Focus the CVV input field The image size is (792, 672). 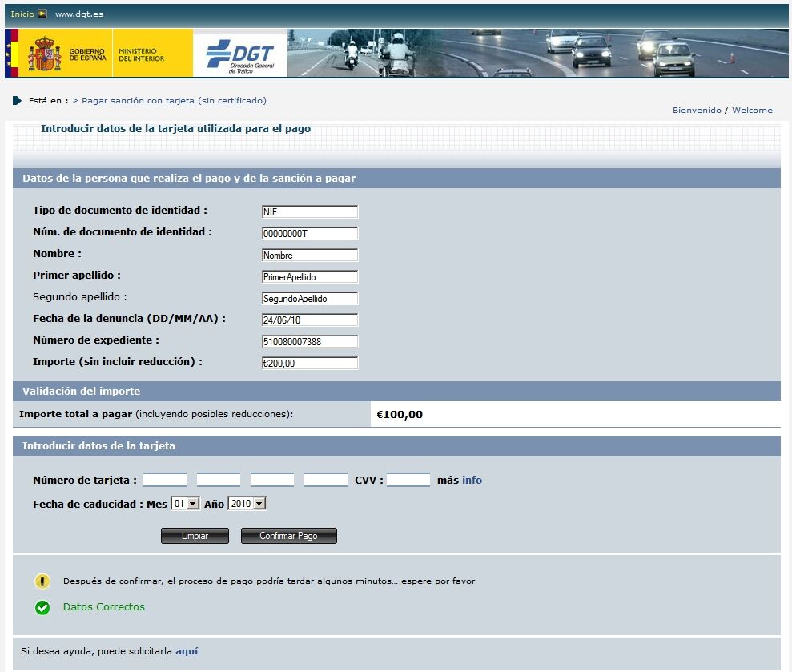tap(408, 481)
